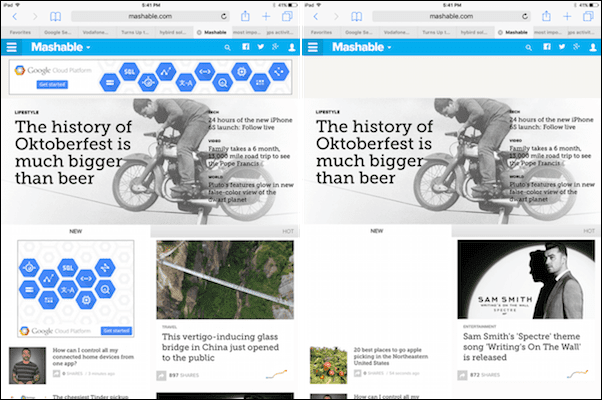
Task: Tap mashable.com address field in right screen
Action: (451, 16)
